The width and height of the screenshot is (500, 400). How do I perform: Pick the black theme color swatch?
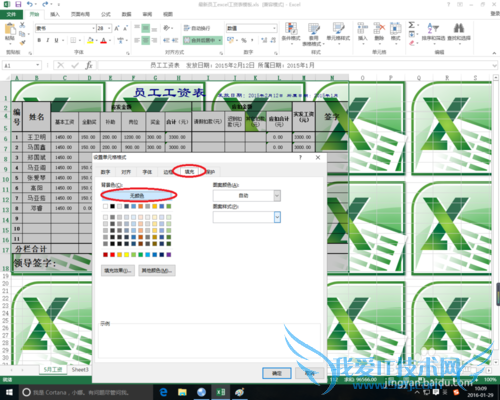(112, 206)
